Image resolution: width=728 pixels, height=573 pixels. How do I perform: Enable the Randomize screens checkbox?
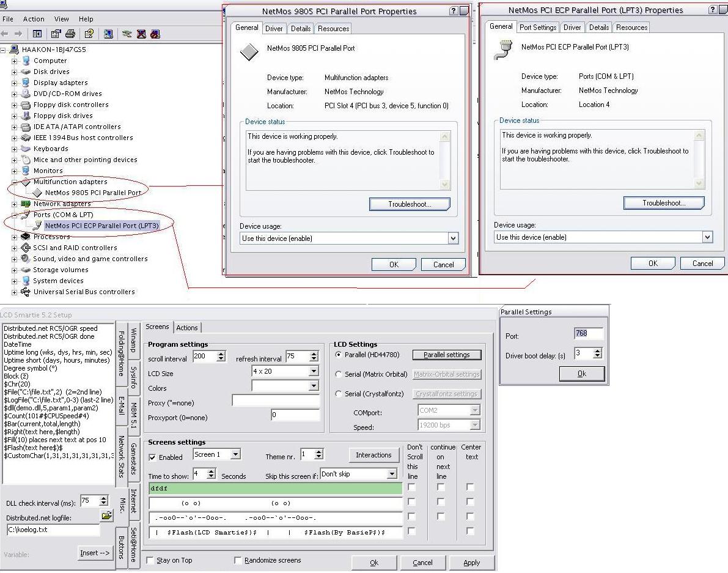(238, 560)
